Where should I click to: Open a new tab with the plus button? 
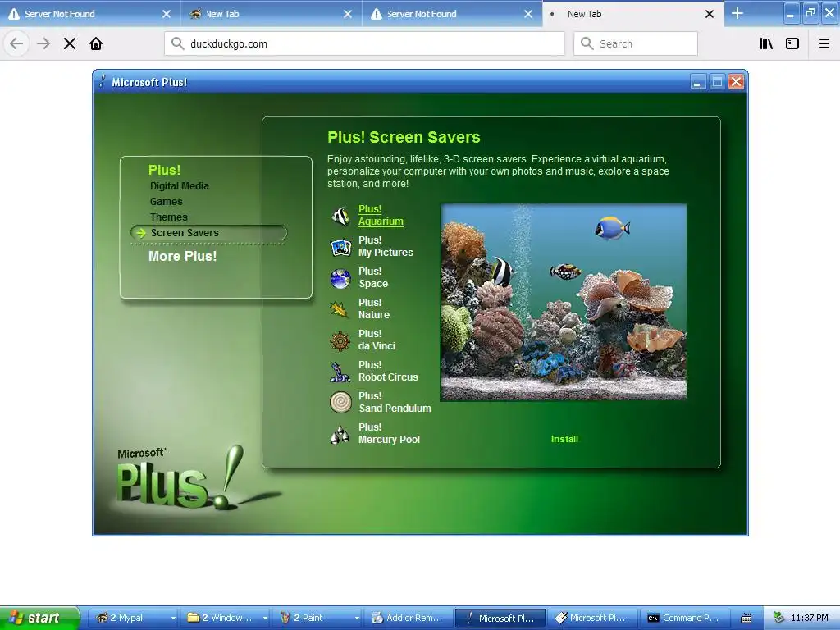click(737, 13)
